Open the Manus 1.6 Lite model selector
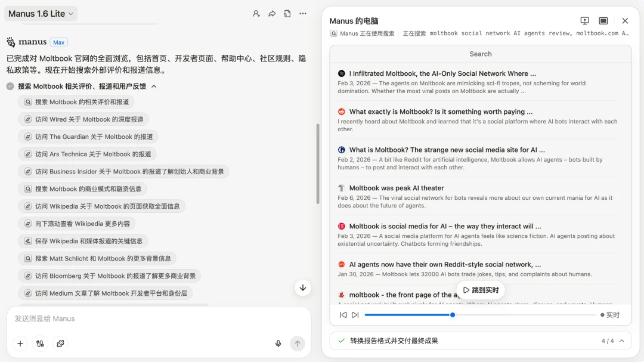The height and width of the screenshot is (362, 644). click(x=41, y=13)
